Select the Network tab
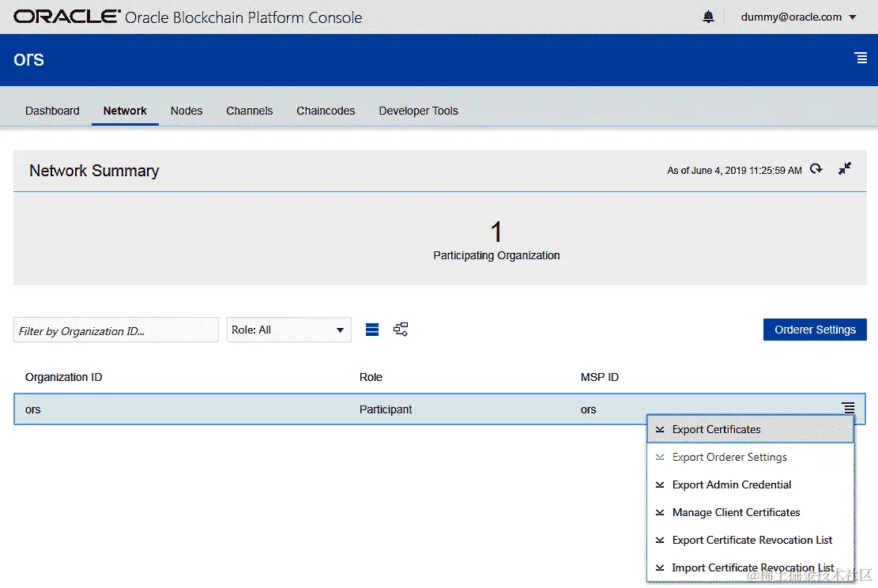The width and height of the screenshot is (878, 588). pos(125,111)
